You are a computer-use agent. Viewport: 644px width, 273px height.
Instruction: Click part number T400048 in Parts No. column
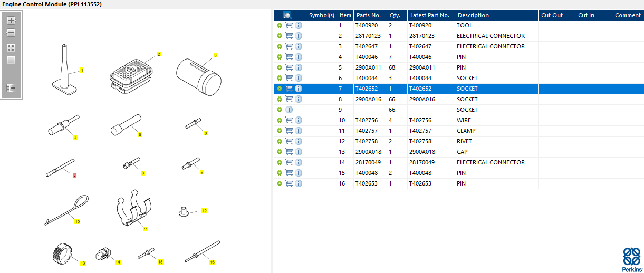(367, 173)
